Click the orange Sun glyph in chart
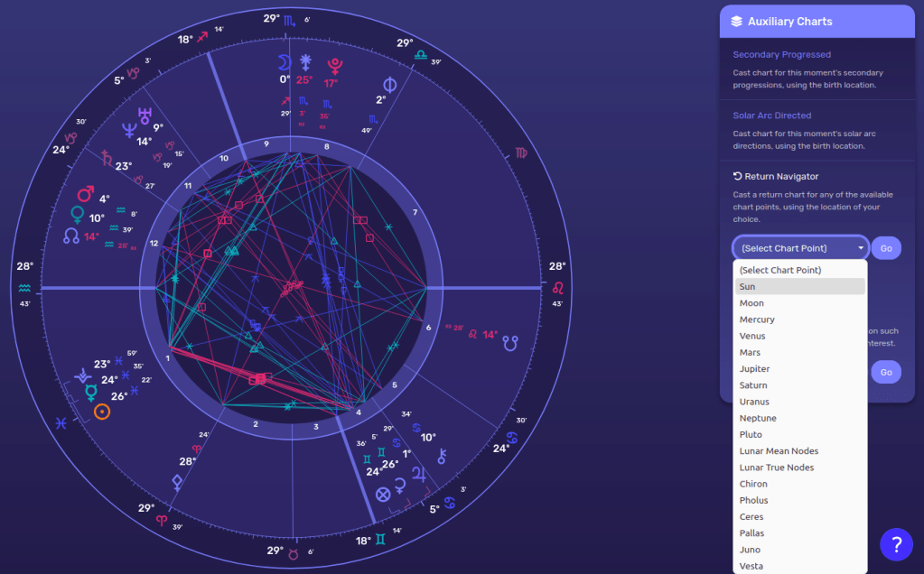924x574 pixels. coord(102,412)
